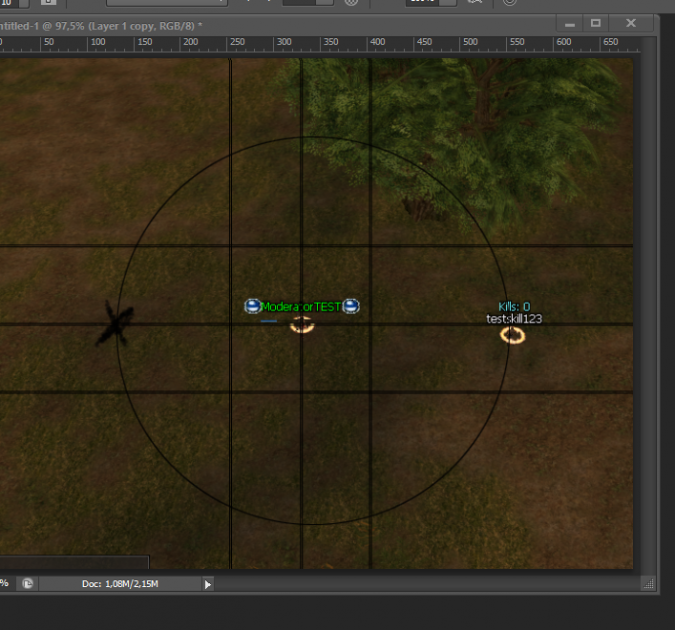
Task: Click the horizontal scrollbar track at bottom
Action: coord(420,583)
